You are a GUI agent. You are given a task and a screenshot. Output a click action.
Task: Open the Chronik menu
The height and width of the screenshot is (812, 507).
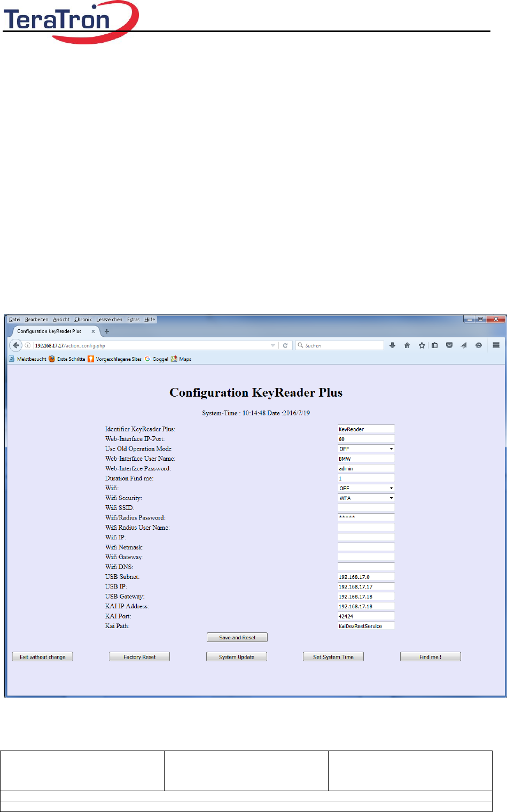83,320
